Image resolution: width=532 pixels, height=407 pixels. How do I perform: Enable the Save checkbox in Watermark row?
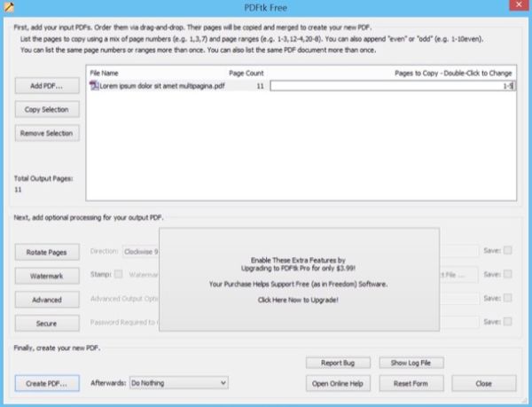507,274
